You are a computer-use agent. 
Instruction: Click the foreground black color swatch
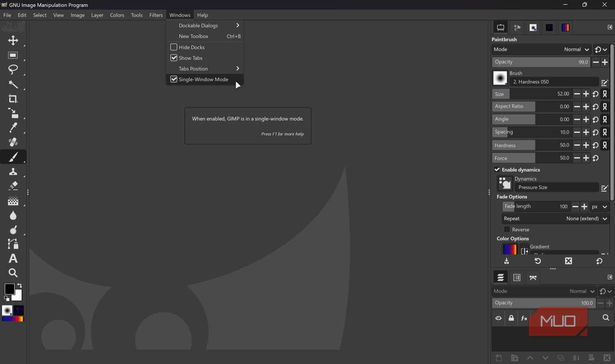coord(9,289)
